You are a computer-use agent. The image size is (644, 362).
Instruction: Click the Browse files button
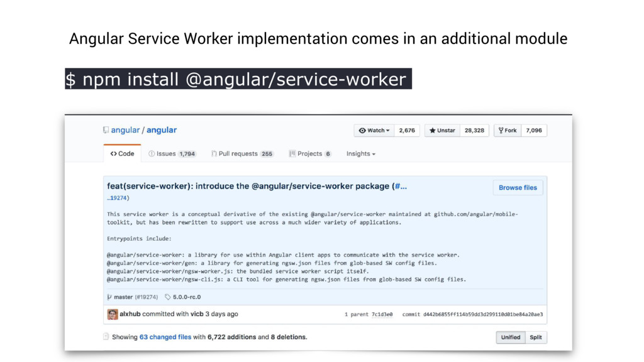click(x=518, y=187)
